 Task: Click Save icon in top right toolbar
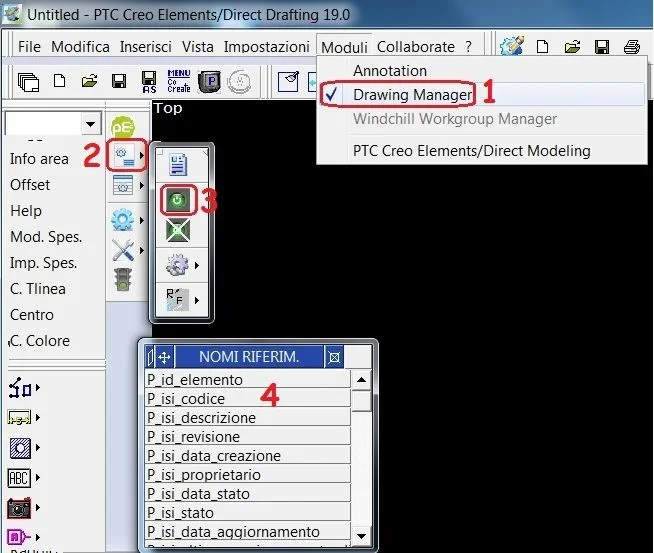pos(602,47)
